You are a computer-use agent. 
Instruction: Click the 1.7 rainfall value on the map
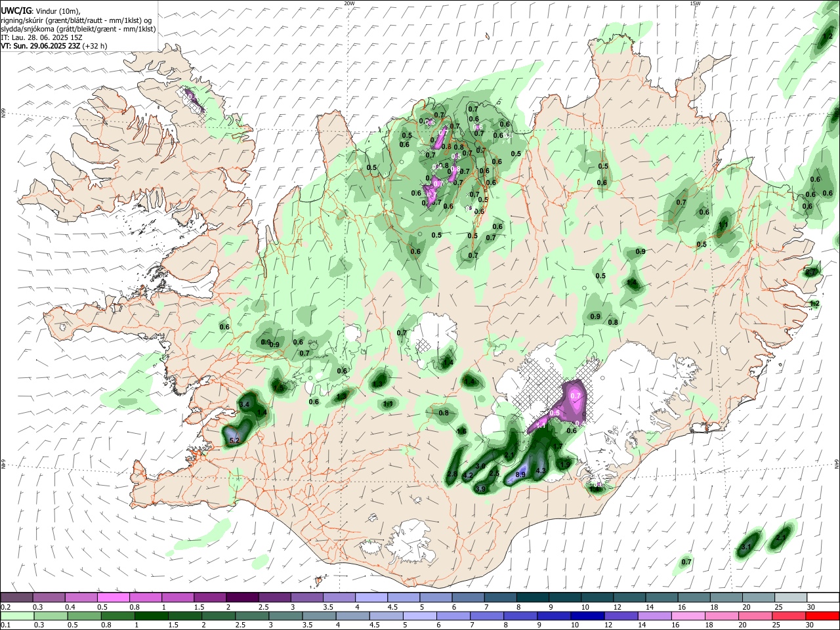click(x=558, y=446)
